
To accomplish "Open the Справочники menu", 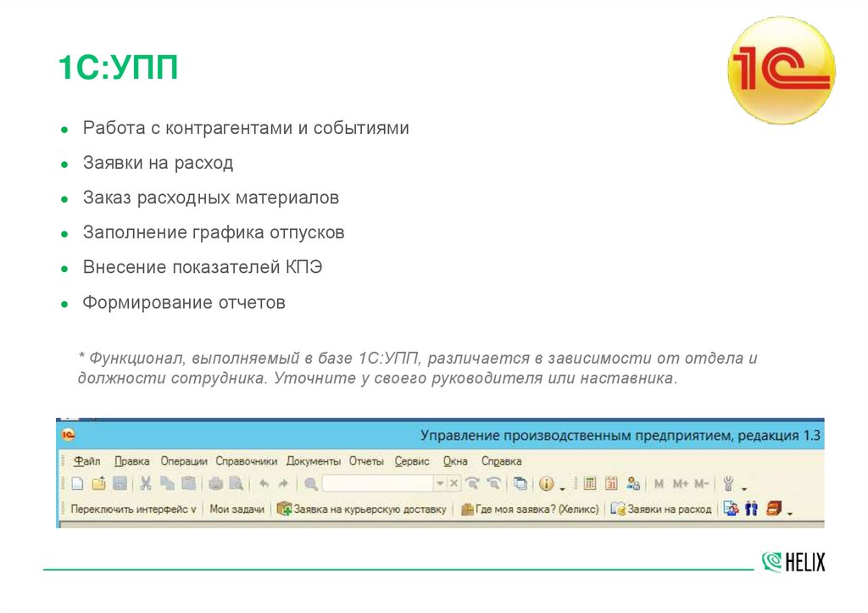I will point(247,460).
